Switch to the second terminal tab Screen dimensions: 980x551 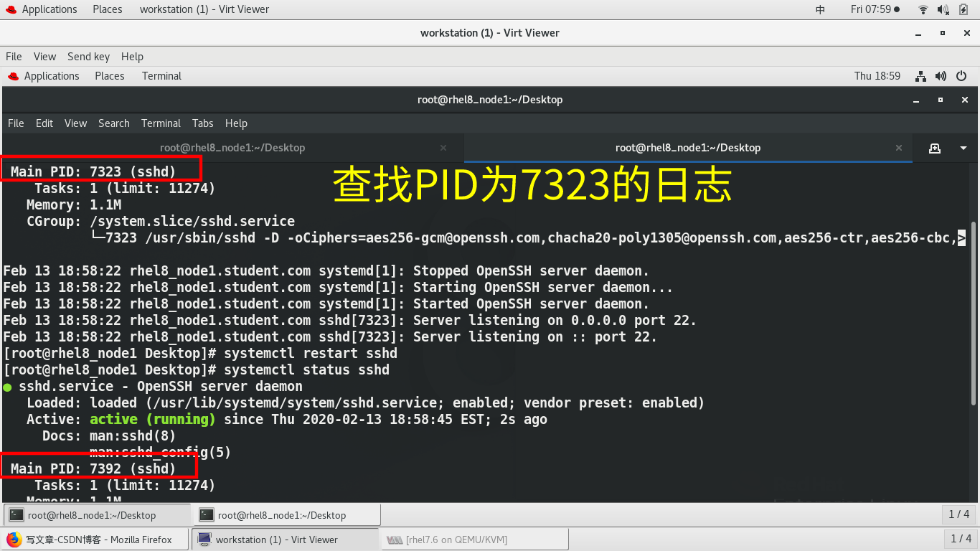coord(688,148)
